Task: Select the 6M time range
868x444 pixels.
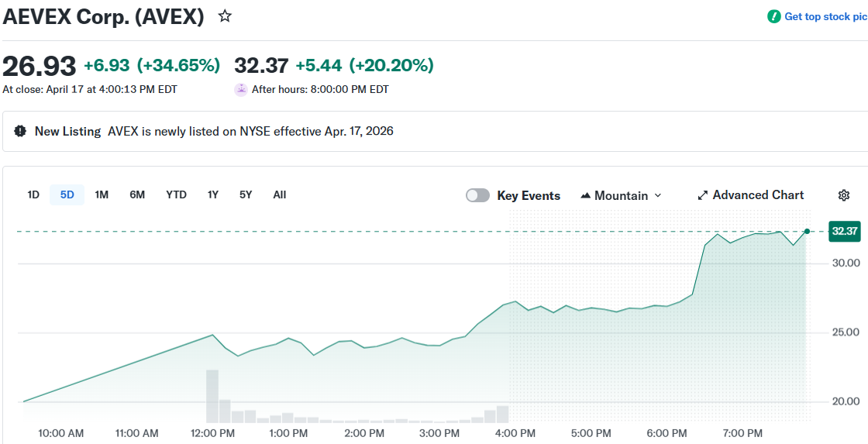Action: [x=137, y=194]
